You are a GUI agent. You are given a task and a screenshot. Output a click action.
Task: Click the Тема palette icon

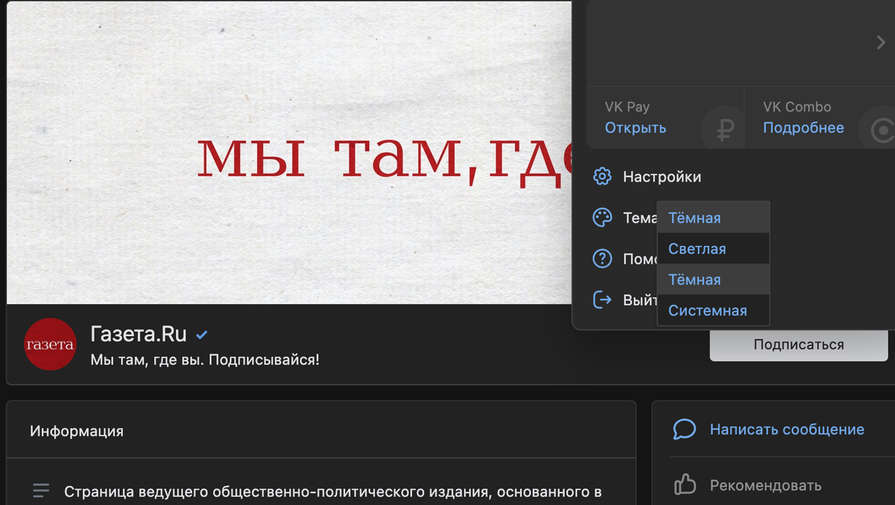pyautogui.click(x=602, y=217)
